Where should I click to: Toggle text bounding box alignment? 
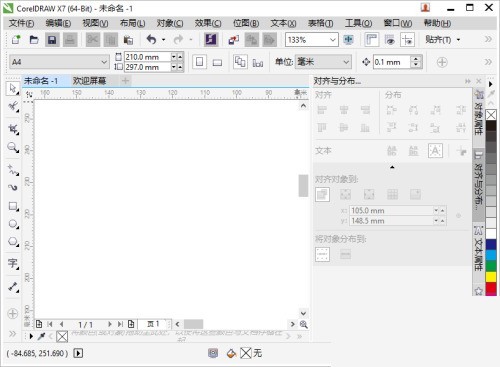[x=435, y=151]
